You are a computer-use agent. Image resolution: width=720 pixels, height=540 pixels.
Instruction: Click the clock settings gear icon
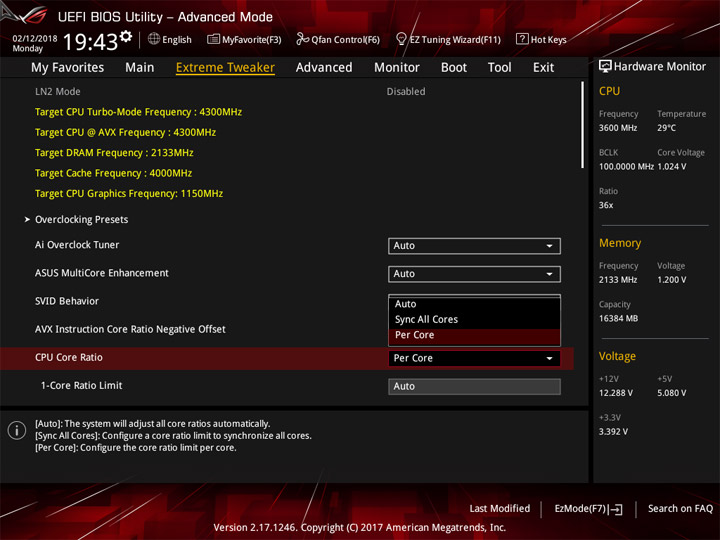[126, 37]
